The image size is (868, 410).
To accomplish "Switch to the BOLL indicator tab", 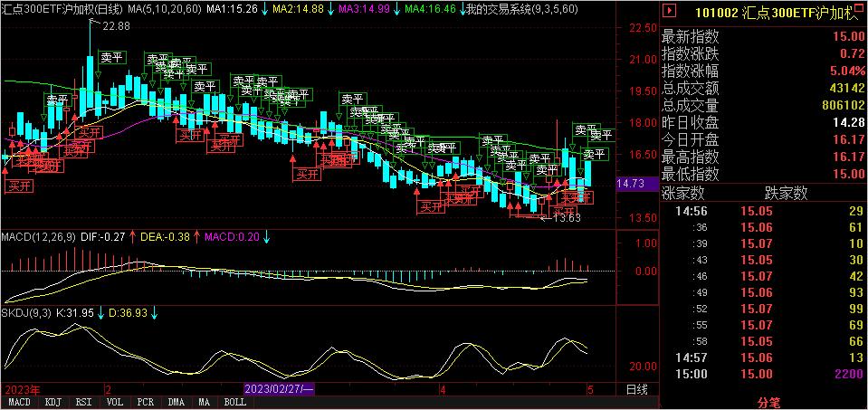I will point(235,402).
